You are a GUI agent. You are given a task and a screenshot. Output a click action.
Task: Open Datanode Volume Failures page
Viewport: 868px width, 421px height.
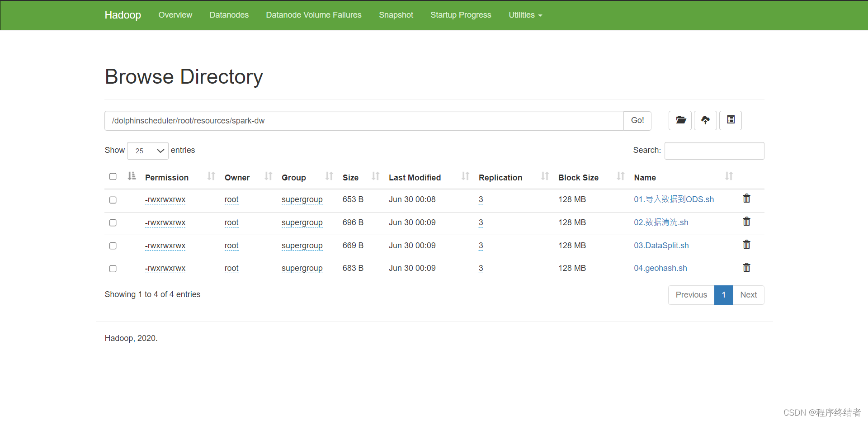point(313,15)
